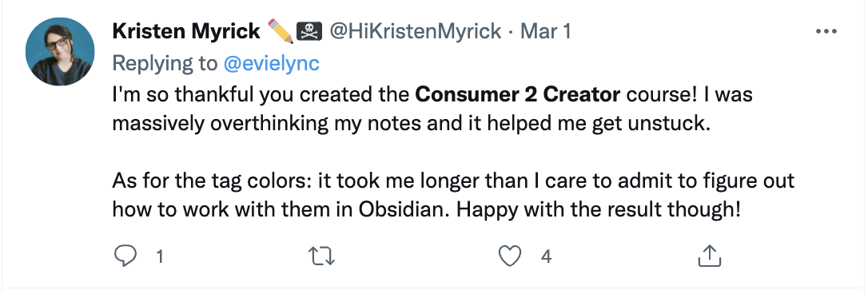Visit the @evielync mention link
This screenshot has width=868, height=294.
[x=271, y=63]
